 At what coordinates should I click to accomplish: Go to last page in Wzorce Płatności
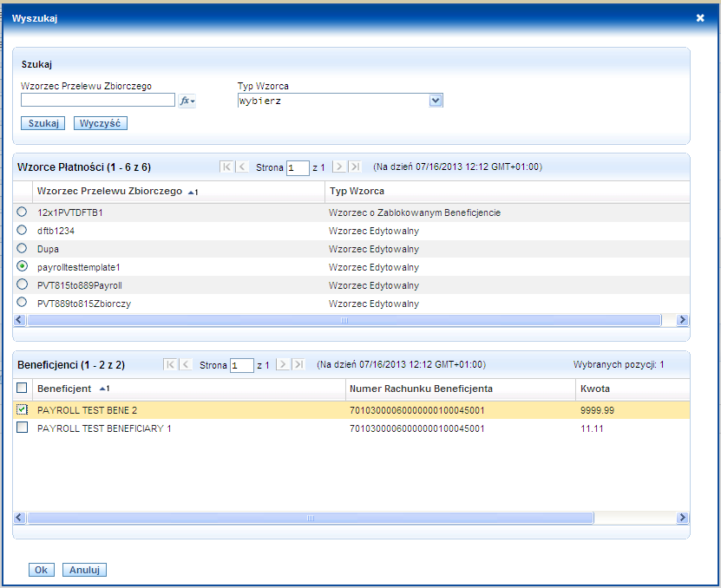coord(355,167)
